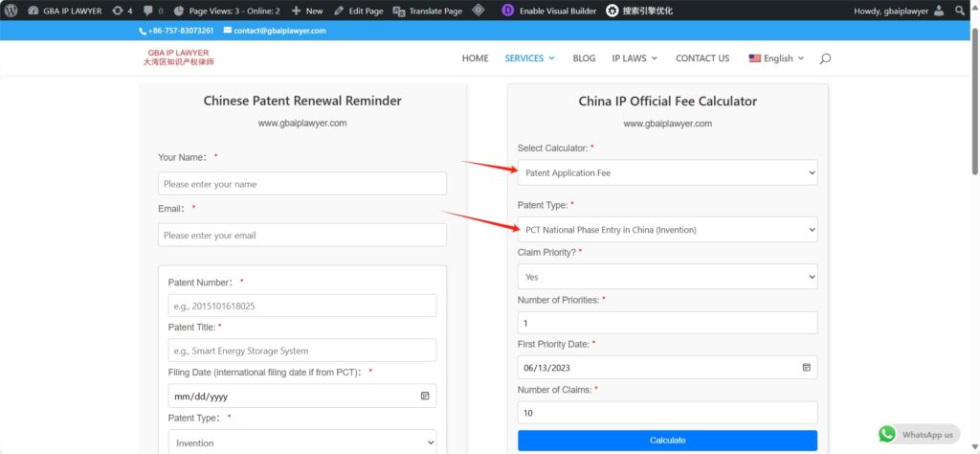Open the Filing Date calendar picker icon
The width and height of the screenshot is (980, 454).
pos(425,396)
